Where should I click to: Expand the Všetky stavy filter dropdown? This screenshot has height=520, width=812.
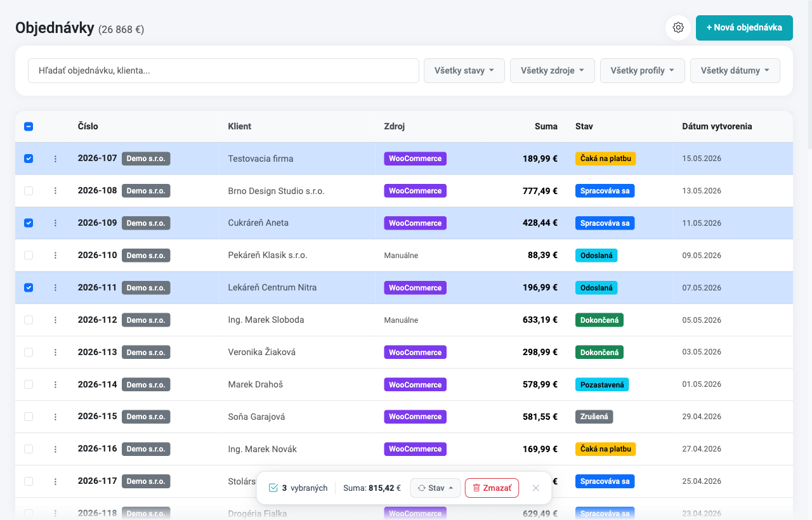(x=464, y=70)
